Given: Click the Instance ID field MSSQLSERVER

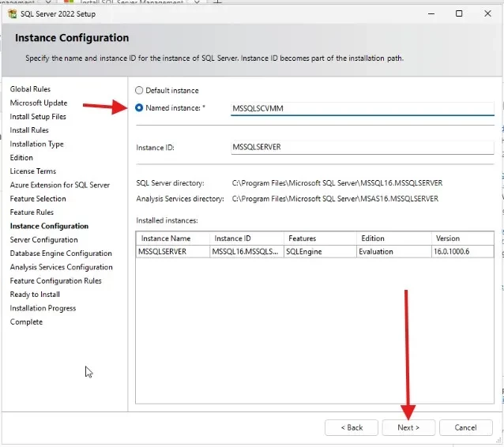Looking at the screenshot, I should pyautogui.click(x=363, y=147).
